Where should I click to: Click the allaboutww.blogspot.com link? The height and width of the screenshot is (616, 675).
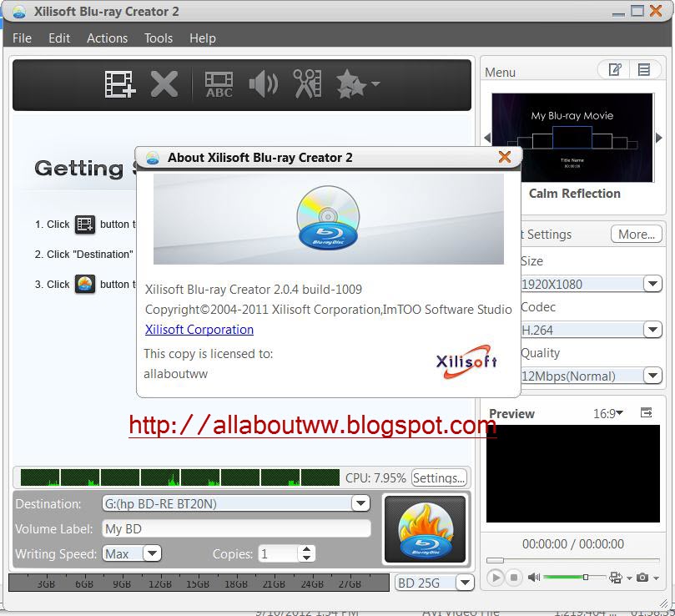click(x=313, y=426)
